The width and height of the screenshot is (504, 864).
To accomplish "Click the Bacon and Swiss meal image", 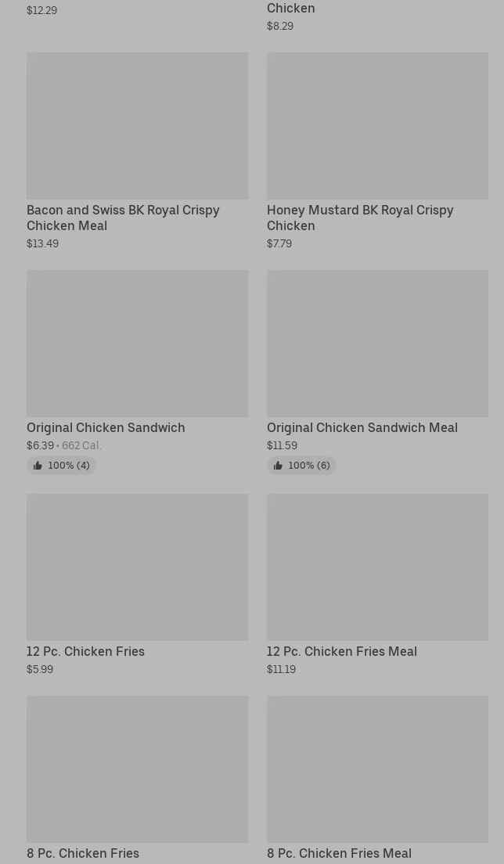I will tap(137, 125).
